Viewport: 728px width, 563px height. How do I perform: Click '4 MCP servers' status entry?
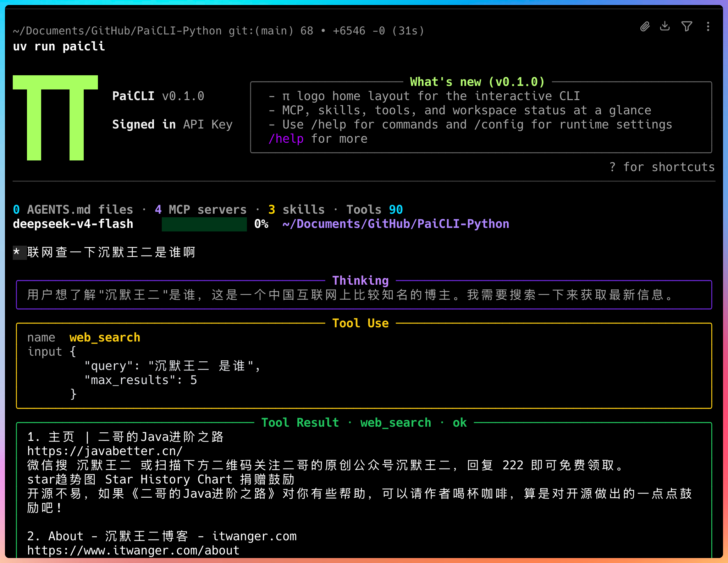click(x=201, y=210)
